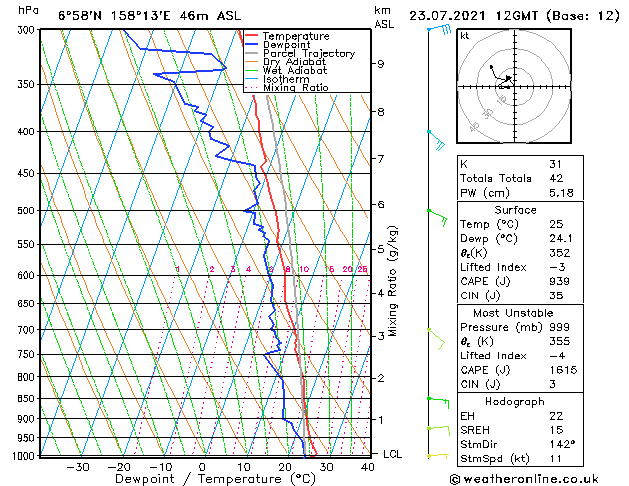The image size is (629, 486).
Task: Click the 'EH' value '22'
Action: 556,416
